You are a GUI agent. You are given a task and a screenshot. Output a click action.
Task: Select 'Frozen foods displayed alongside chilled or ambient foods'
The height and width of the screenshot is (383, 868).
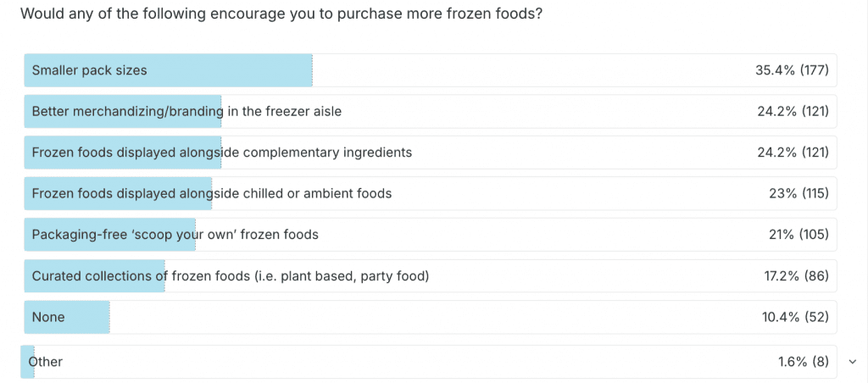[211, 193]
